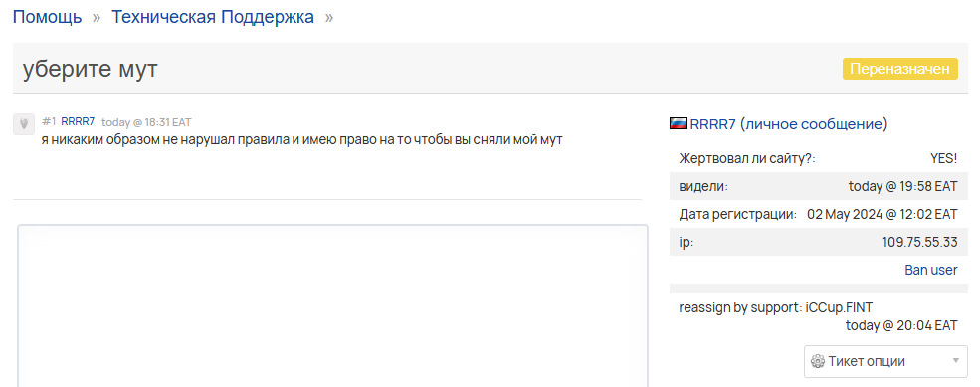Click the gear icon in Тикет опции
980x387 pixels.
tap(818, 361)
